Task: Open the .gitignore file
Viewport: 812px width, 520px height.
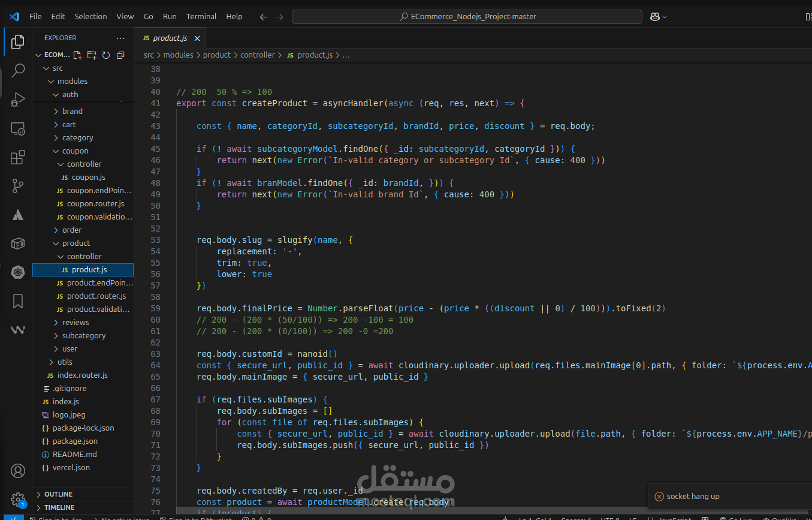Action: (70, 388)
